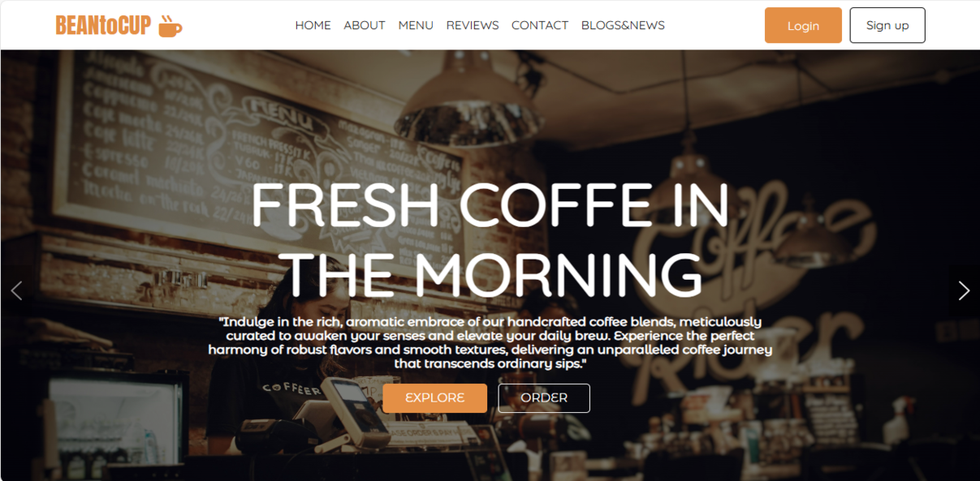Image resolution: width=980 pixels, height=481 pixels.
Task: Go to the CONTACT page
Action: point(540,25)
